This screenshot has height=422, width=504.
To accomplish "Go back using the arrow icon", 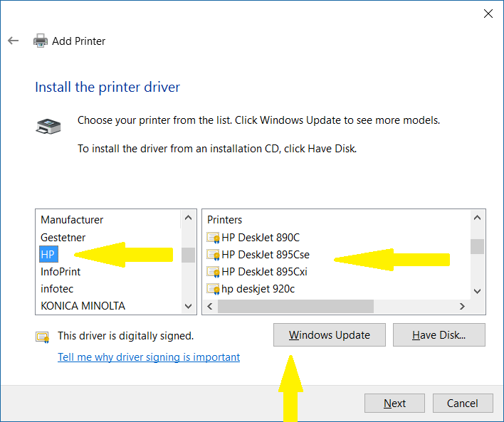I will (14, 41).
